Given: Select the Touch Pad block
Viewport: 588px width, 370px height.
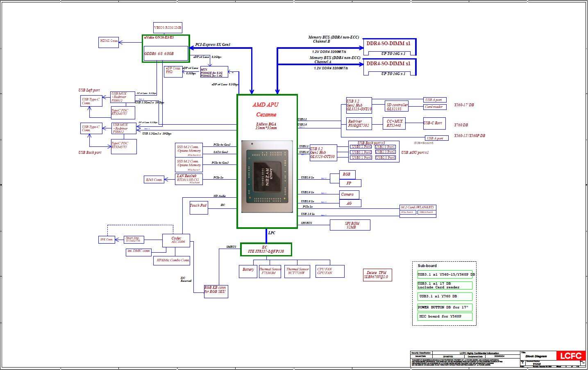Looking at the screenshot, I should pyautogui.click(x=199, y=208).
